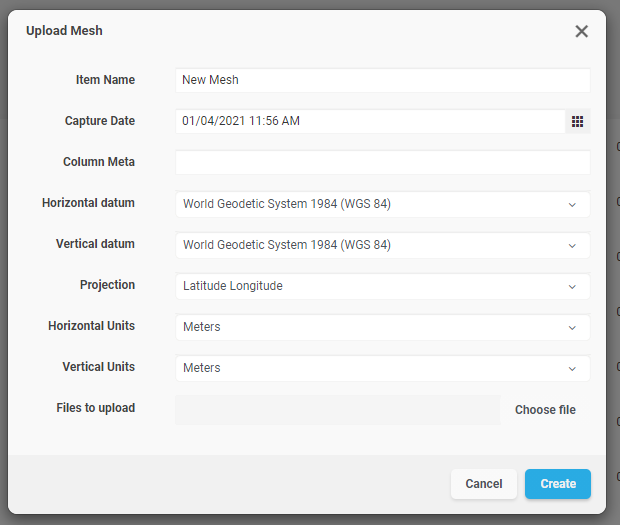Image resolution: width=620 pixels, height=525 pixels.
Task: Close the Upload Mesh dialog
Action: pyautogui.click(x=581, y=31)
